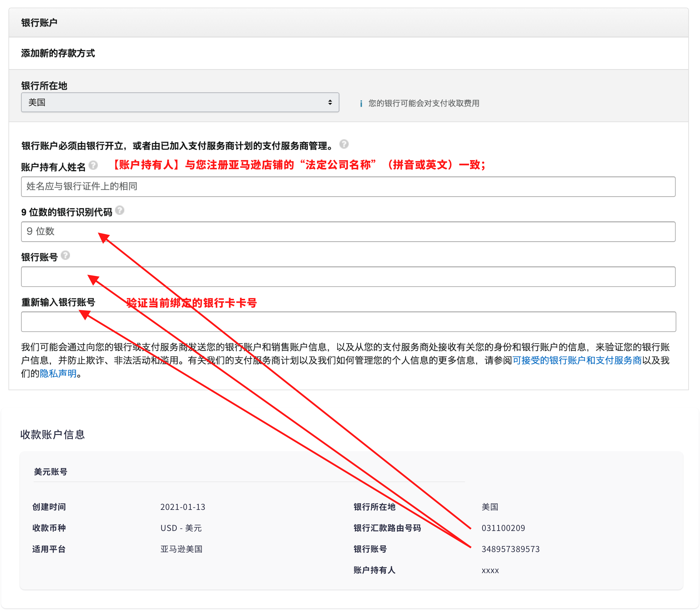Click the 账户持有人 value xxxx
The image size is (700, 610).
tap(490, 570)
